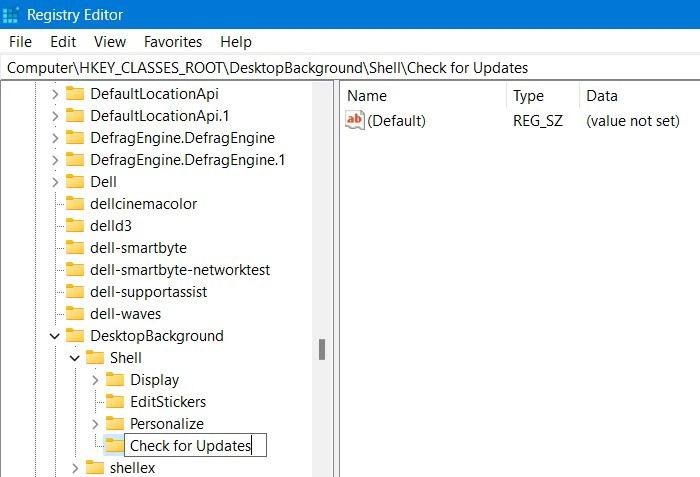Click the EditStickers folder icon
Screen dimensions: 700x477
(115, 401)
